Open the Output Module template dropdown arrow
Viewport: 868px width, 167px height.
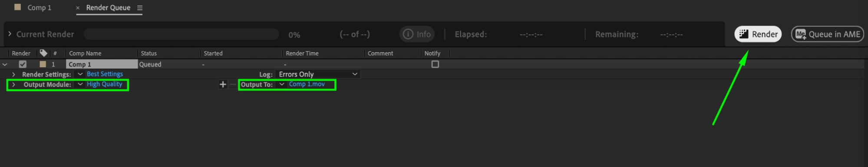point(80,84)
